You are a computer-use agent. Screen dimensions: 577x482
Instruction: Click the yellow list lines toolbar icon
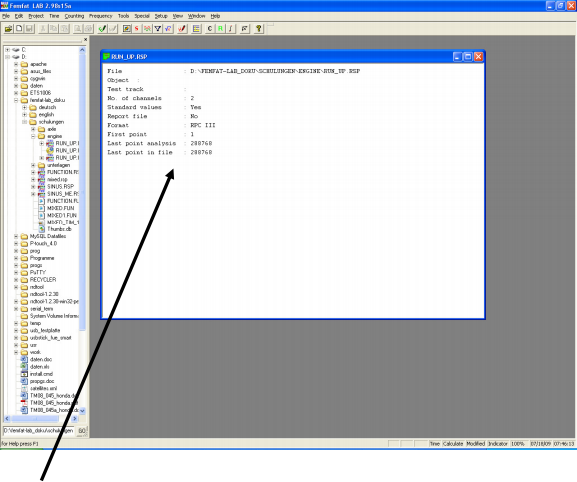(197, 28)
